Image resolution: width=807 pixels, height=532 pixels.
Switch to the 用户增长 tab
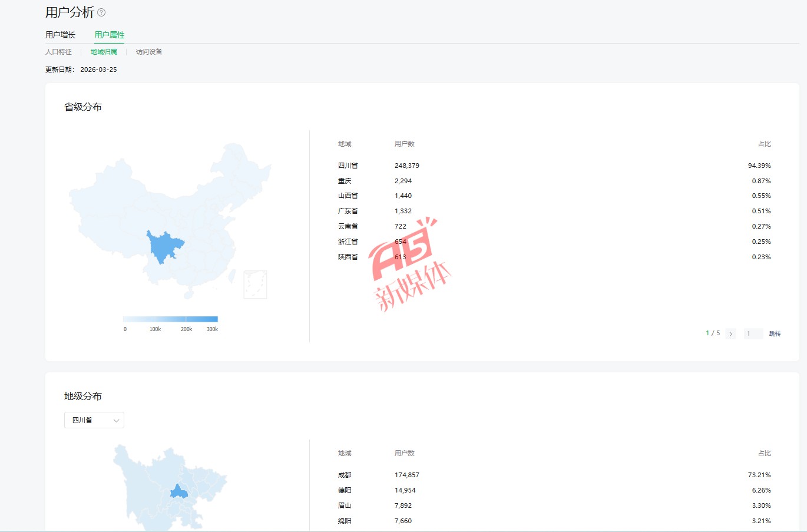pos(61,35)
